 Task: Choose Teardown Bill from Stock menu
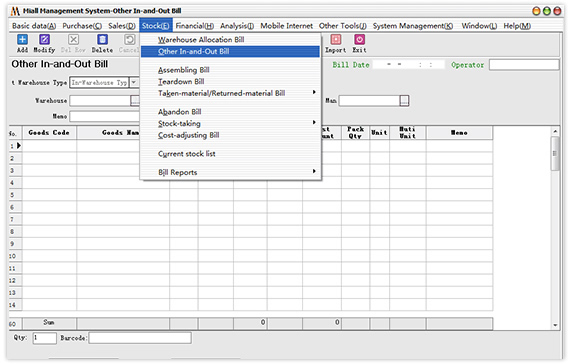click(x=230, y=81)
